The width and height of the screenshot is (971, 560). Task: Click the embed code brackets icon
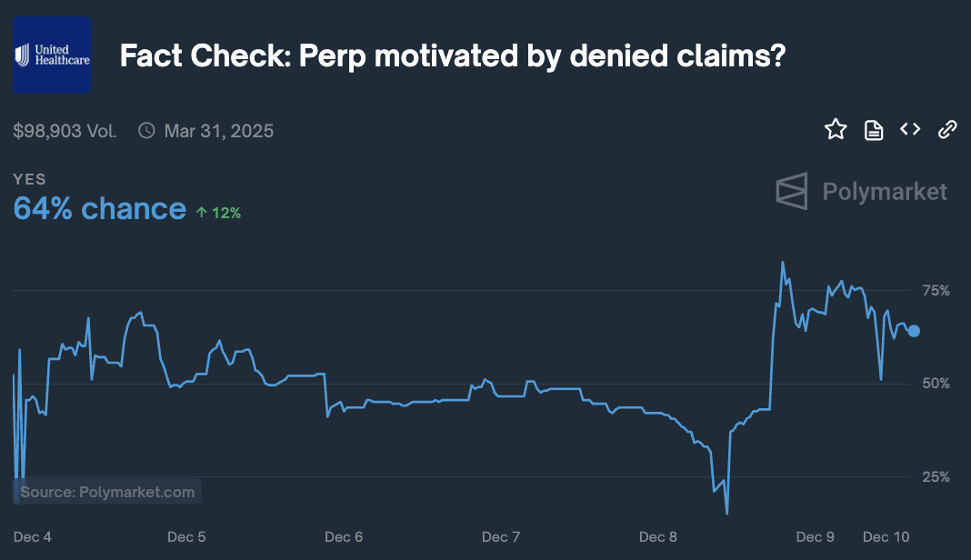click(910, 130)
